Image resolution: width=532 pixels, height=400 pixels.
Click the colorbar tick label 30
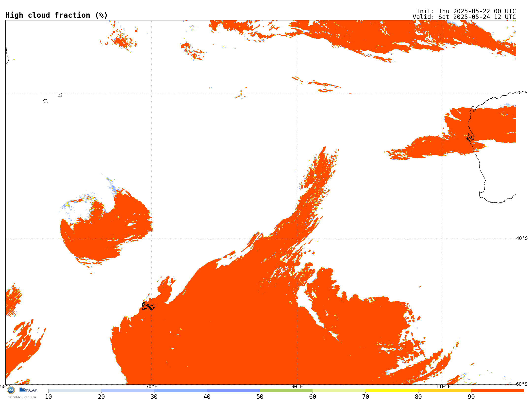(x=154, y=397)
